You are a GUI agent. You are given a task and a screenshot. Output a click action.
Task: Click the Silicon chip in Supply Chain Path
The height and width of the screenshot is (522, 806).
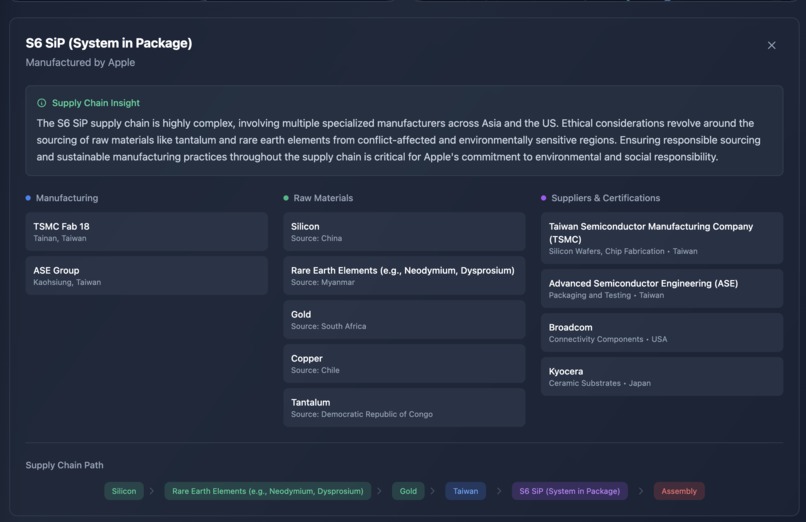[124, 491]
